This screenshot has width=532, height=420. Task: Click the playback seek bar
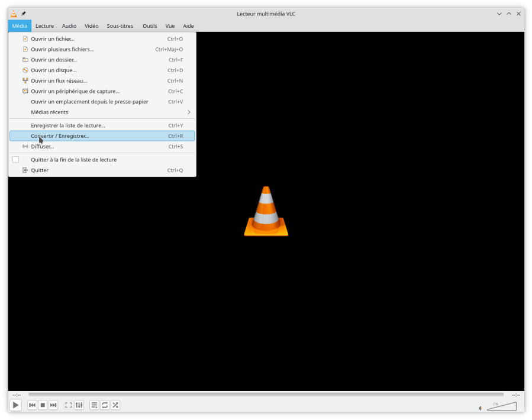(266, 395)
